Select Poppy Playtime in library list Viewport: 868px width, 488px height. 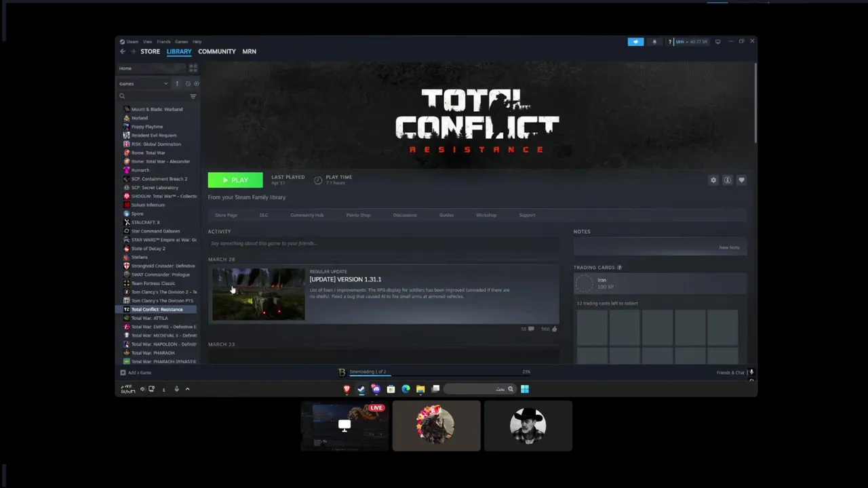click(157, 127)
